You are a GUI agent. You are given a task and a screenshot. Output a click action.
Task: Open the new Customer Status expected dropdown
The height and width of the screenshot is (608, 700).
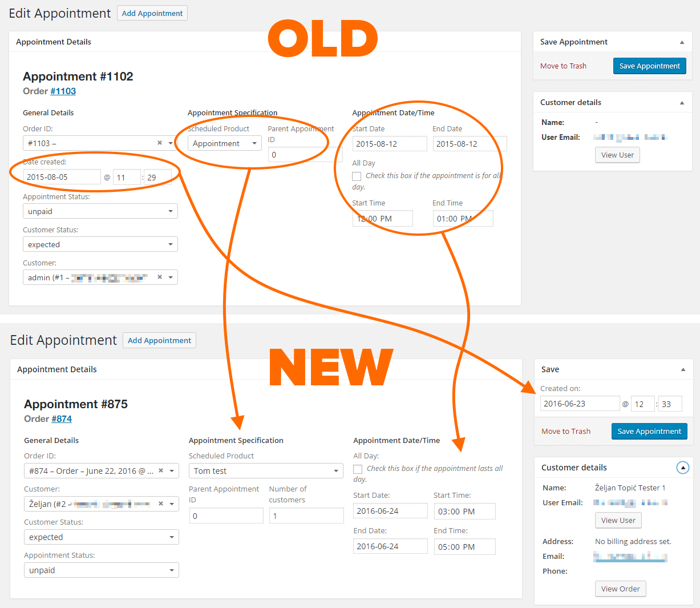coord(102,537)
